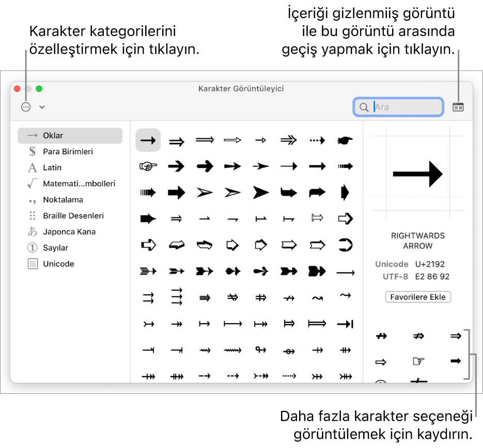The image size is (483, 448).
Task: Select the feathered arrow starting the sixth row
Action: click(148, 271)
